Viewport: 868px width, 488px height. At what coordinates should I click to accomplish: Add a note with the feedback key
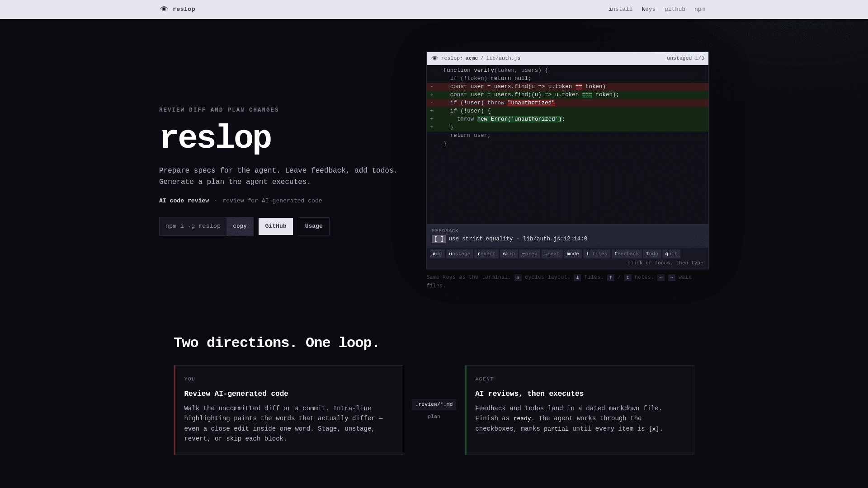tap(627, 254)
